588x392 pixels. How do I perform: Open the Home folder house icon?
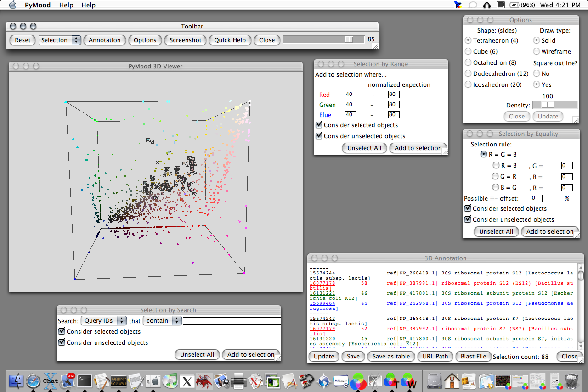coord(452,381)
